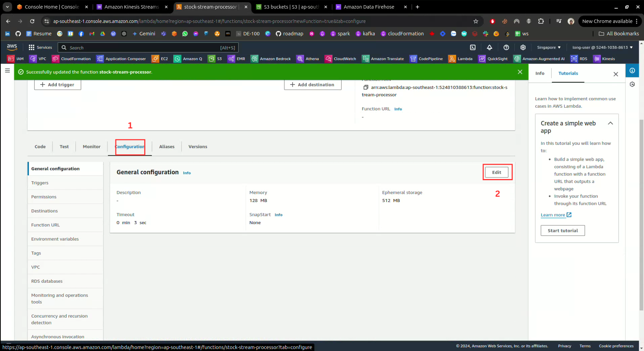The width and height of the screenshot is (644, 351).
Task: Open the AWS support help icon
Action: 506,47
